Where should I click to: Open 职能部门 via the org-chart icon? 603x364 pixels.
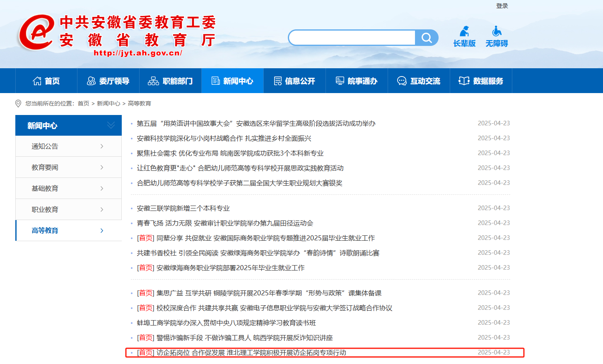(x=153, y=81)
